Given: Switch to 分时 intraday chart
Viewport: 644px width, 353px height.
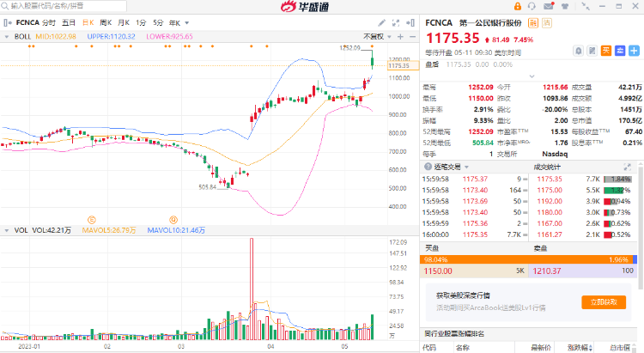Looking at the screenshot, I should [x=48, y=23].
